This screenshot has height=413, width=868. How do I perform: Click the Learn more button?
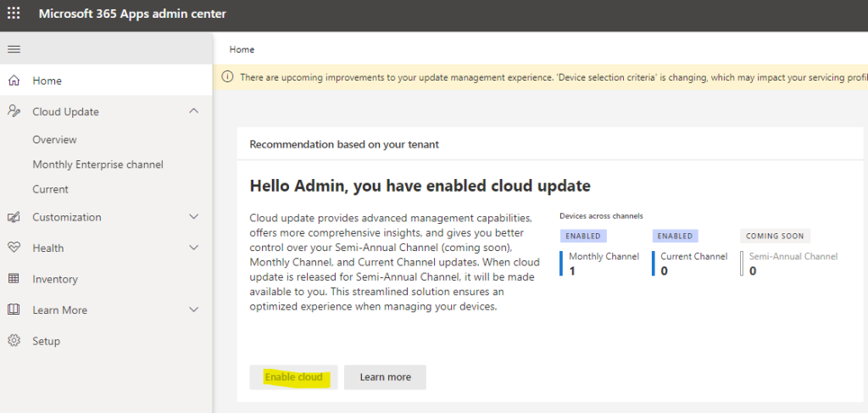click(386, 377)
